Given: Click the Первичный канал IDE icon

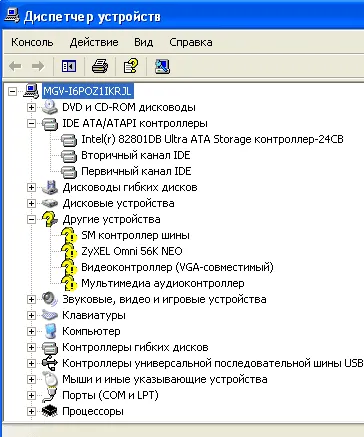Looking at the screenshot, I should click(69, 172).
